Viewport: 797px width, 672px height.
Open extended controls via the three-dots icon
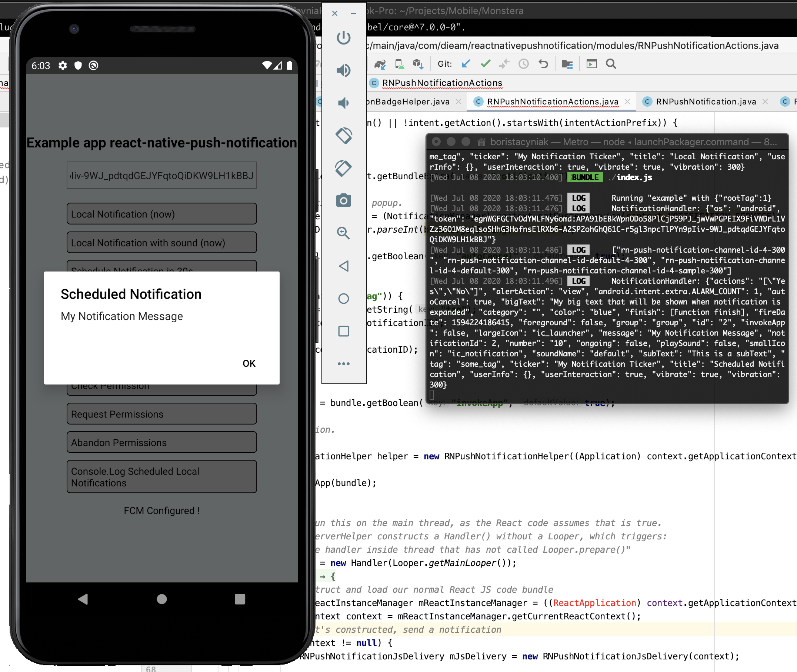point(343,363)
